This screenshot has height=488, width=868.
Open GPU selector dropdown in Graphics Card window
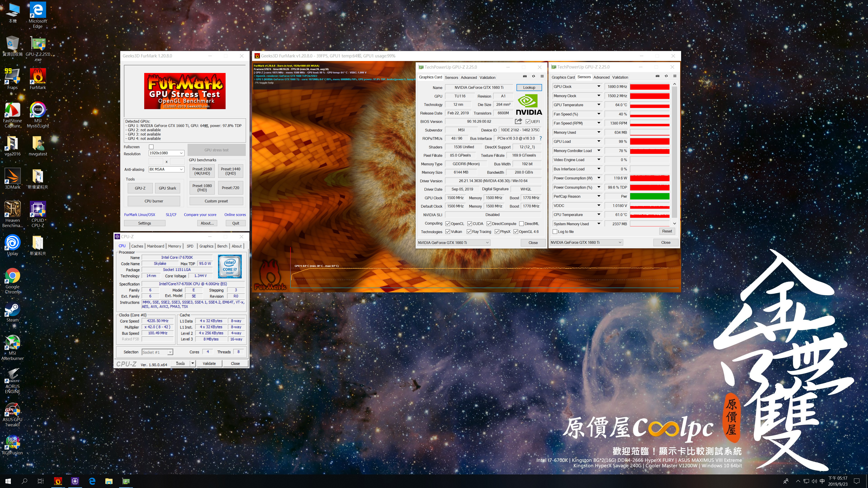(x=453, y=242)
